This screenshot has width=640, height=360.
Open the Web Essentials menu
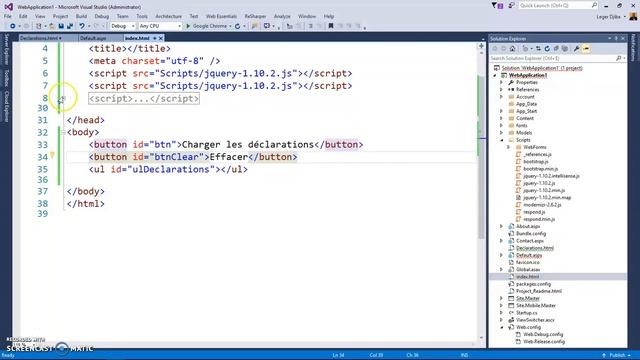click(x=221, y=16)
